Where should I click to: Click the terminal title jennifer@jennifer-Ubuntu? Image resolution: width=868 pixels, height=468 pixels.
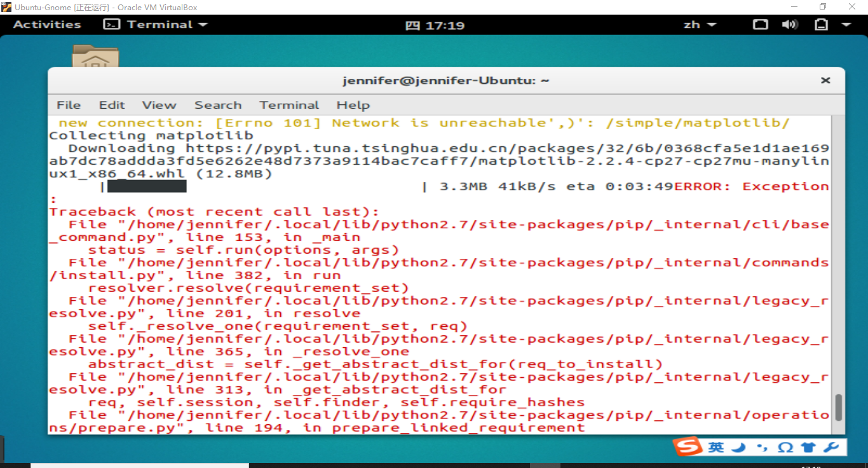point(446,81)
